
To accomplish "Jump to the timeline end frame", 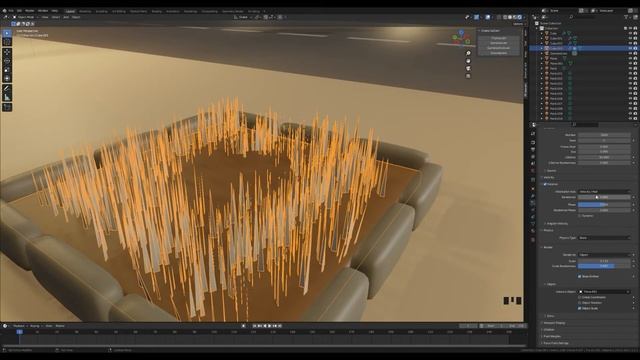I will (280, 326).
